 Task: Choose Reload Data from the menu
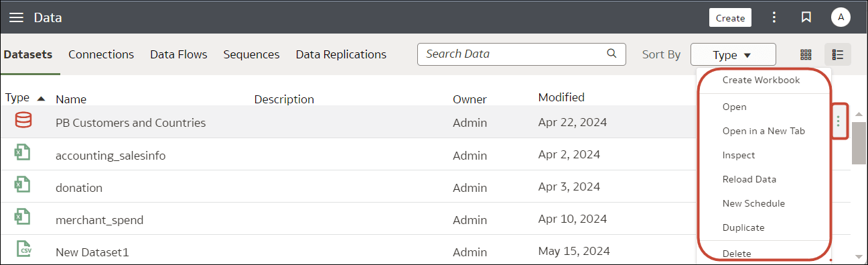[749, 179]
